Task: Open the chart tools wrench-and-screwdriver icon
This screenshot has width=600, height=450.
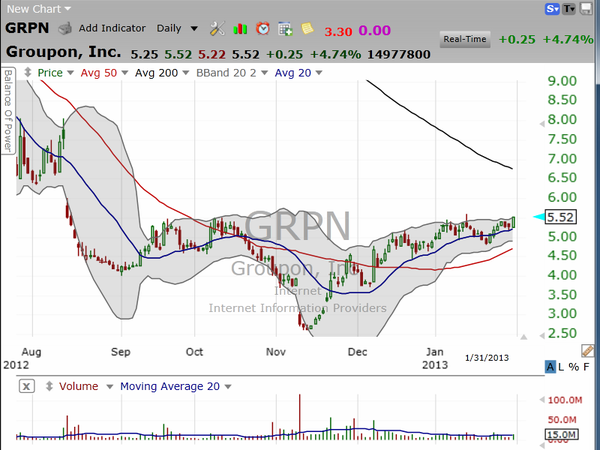Action: [x=217, y=29]
